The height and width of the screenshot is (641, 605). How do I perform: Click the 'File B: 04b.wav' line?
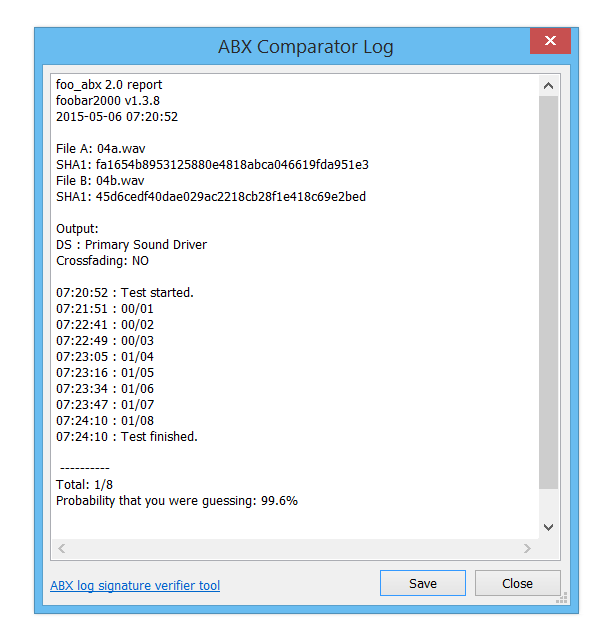point(100,180)
